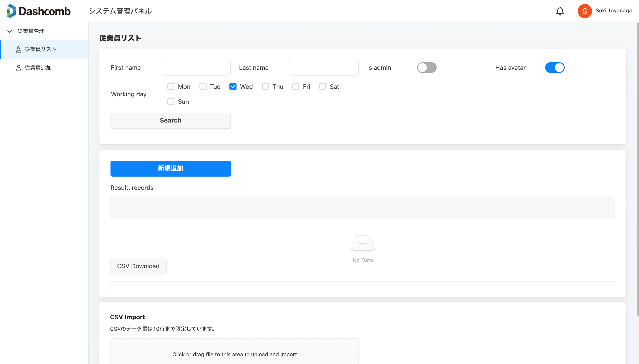The width and height of the screenshot is (639, 364).
Task: Enable the Is admin switch
Action: pyautogui.click(x=426, y=68)
